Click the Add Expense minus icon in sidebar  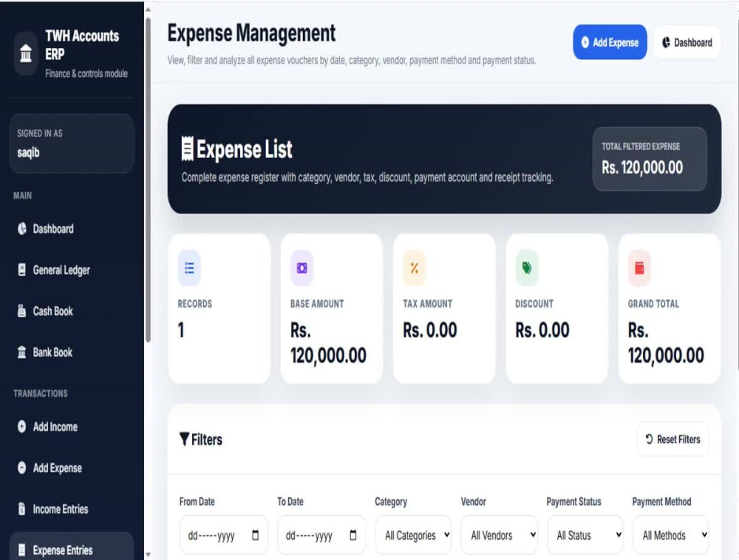click(x=21, y=468)
